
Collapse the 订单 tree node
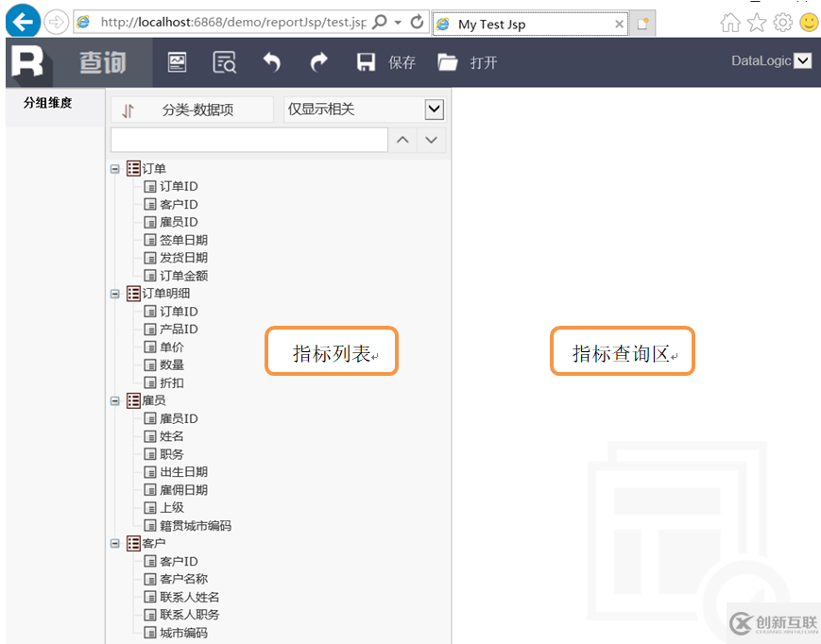tap(115, 169)
